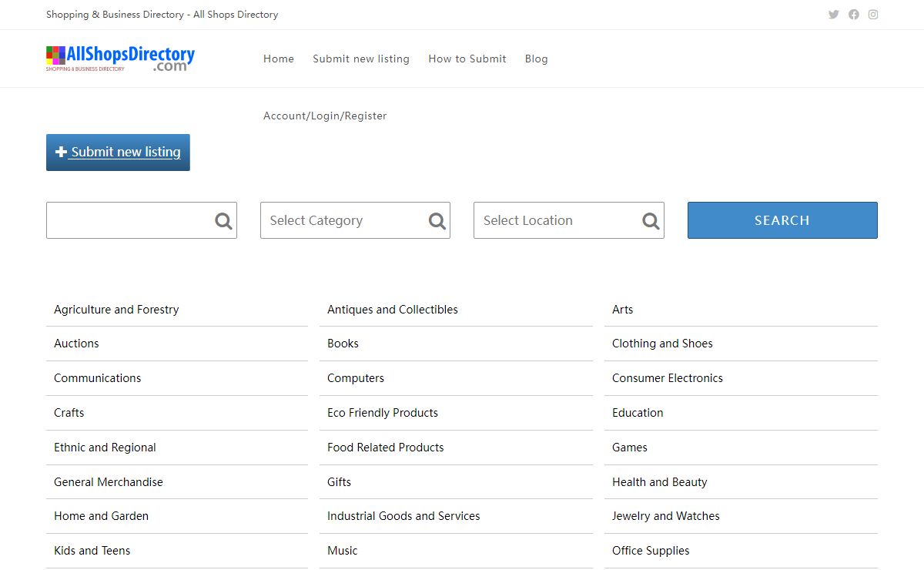Image resolution: width=924 pixels, height=570 pixels.
Task: Open the Arts category
Action: (x=622, y=310)
